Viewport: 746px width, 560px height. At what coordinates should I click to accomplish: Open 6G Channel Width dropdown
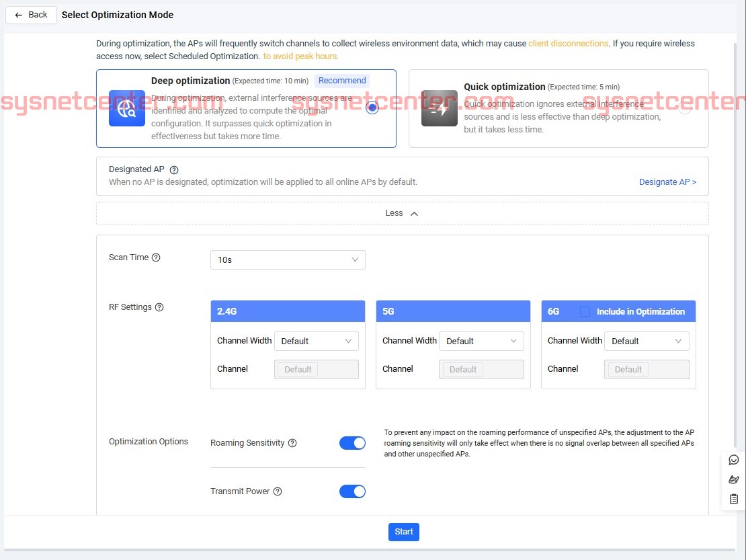pyautogui.click(x=647, y=341)
